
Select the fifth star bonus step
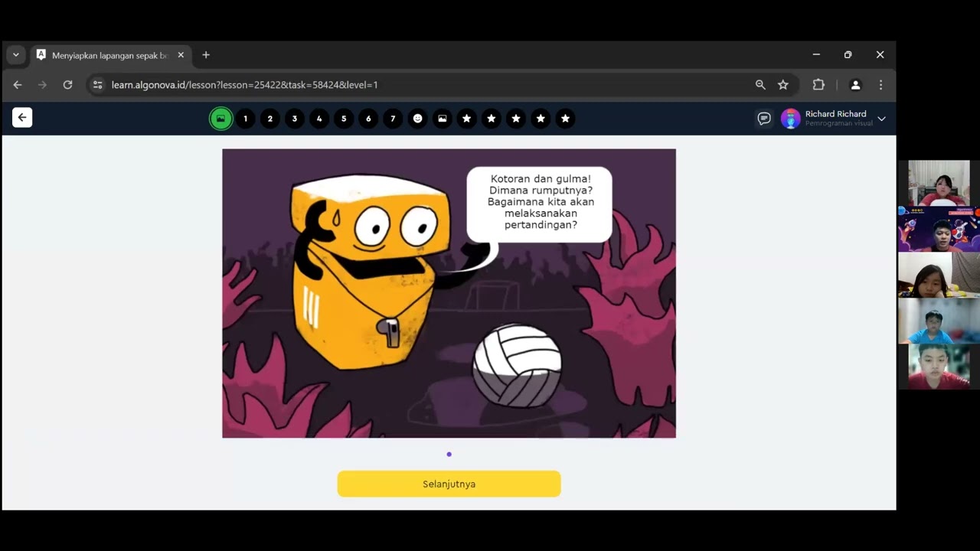pyautogui.click(x=565, y=119)
